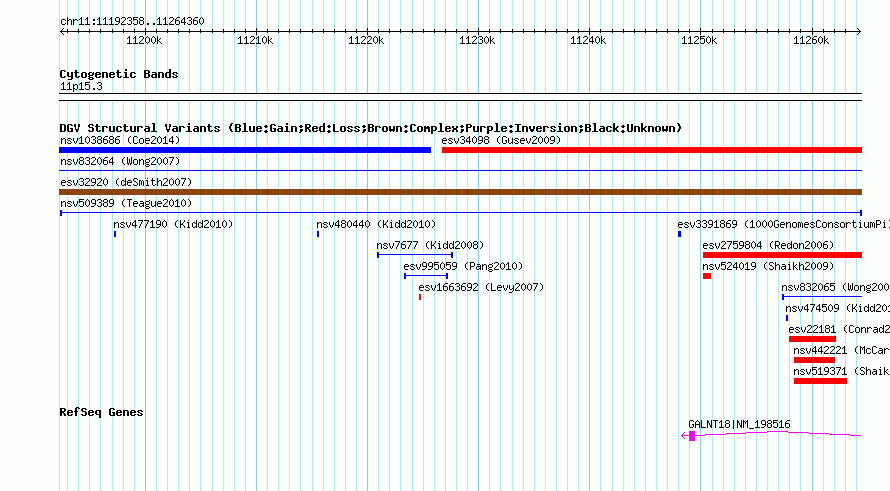Image resolution: width=890 pixels, height=491 pixels.
Task: Click the red esv34098 loss variant bar
Action: (652, 150)
